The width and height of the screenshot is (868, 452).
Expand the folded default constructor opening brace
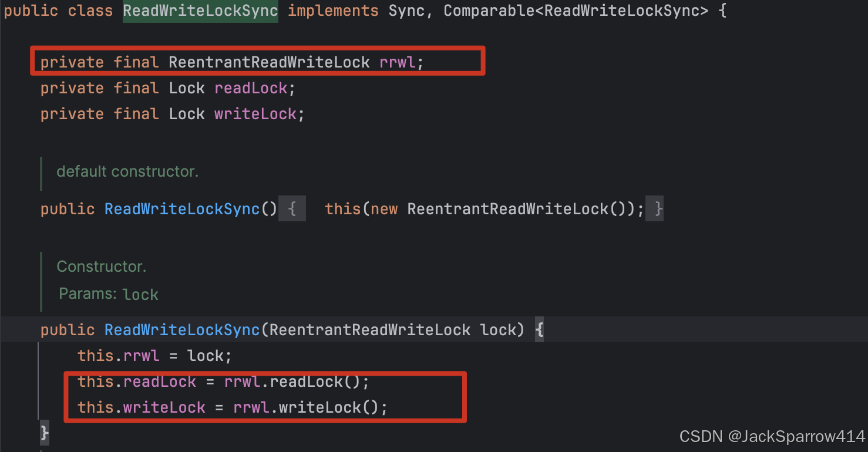pyautogui.click(x=292, y=209)
